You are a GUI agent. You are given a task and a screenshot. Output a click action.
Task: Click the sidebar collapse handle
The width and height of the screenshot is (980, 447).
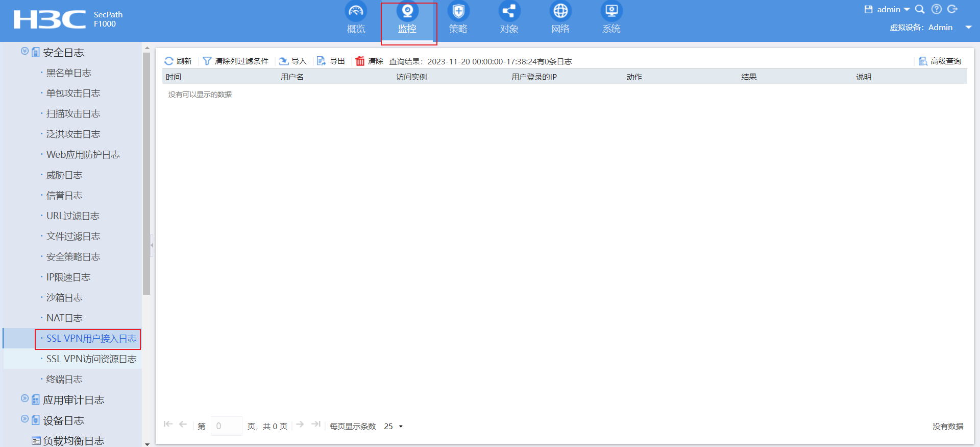click(x=152, y=245)
